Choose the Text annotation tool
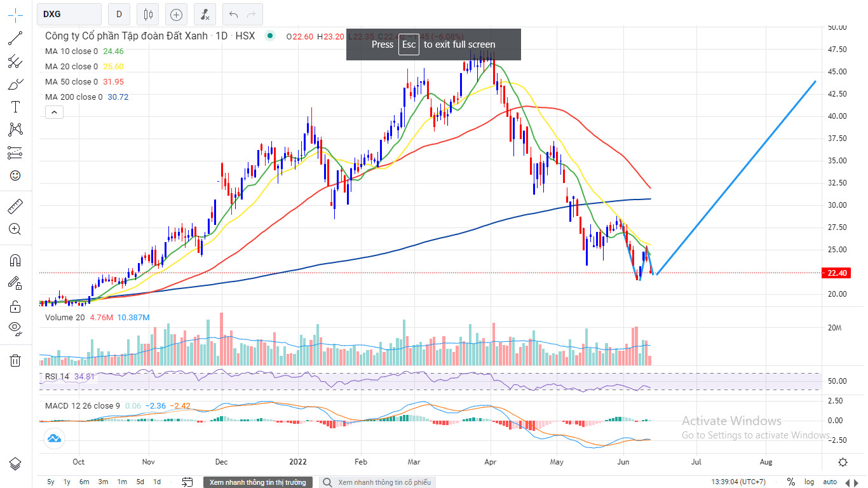Screen dimensions: 868x488 tap(15, 107)
